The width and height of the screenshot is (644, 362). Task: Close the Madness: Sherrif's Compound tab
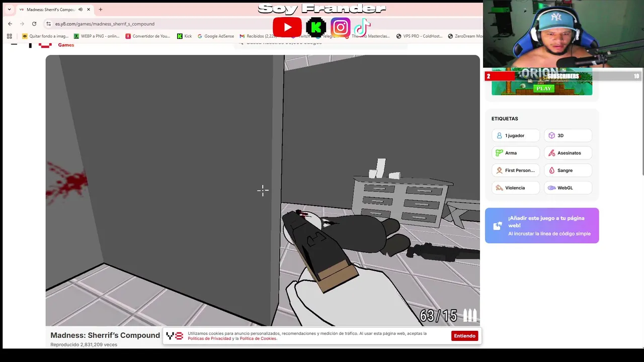[89, 10]
